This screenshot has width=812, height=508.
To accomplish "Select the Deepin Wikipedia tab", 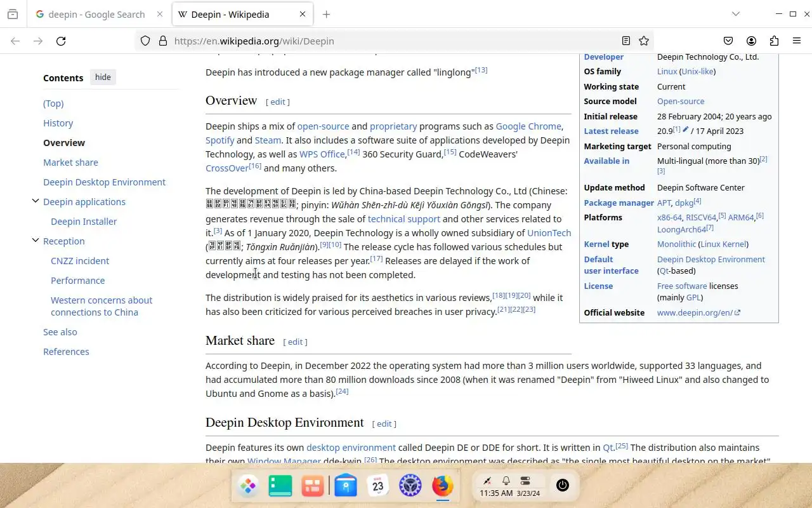I will pyautogui.click(x=243, y=14).
